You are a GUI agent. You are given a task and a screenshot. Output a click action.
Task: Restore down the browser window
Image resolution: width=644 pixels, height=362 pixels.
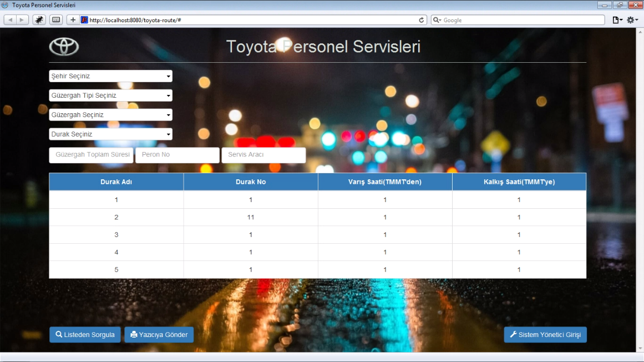click(x=620, y=5)
